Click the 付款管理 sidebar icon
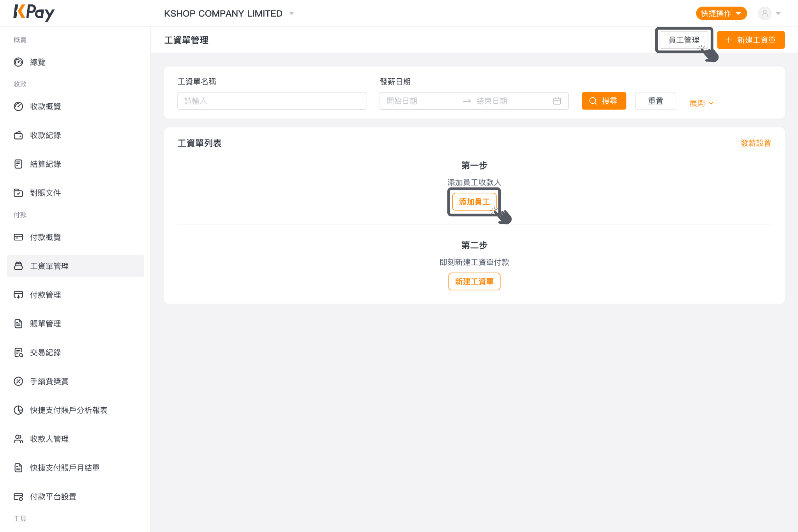The image size is (798, 532). pyautogui.click(x=18, y=295)
